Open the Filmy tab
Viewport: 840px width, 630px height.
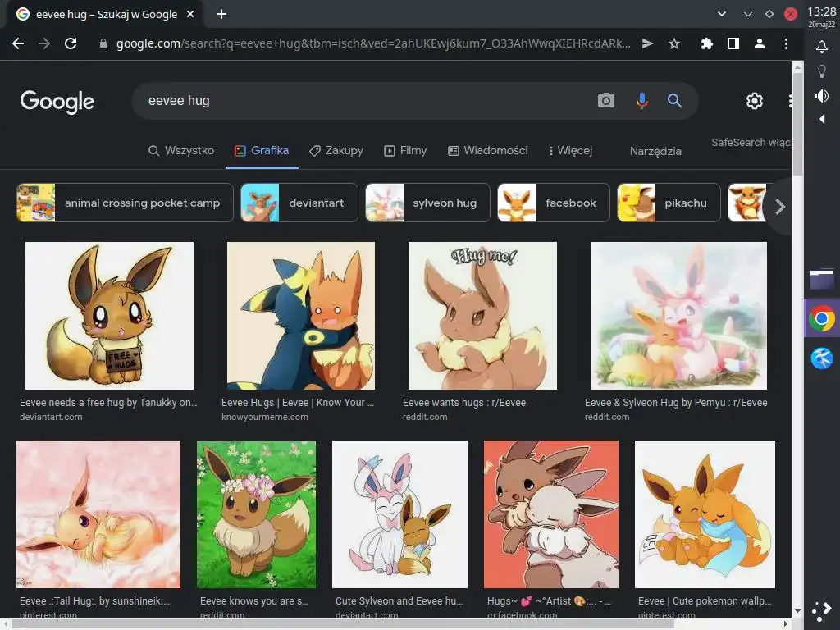coord(405,151)
